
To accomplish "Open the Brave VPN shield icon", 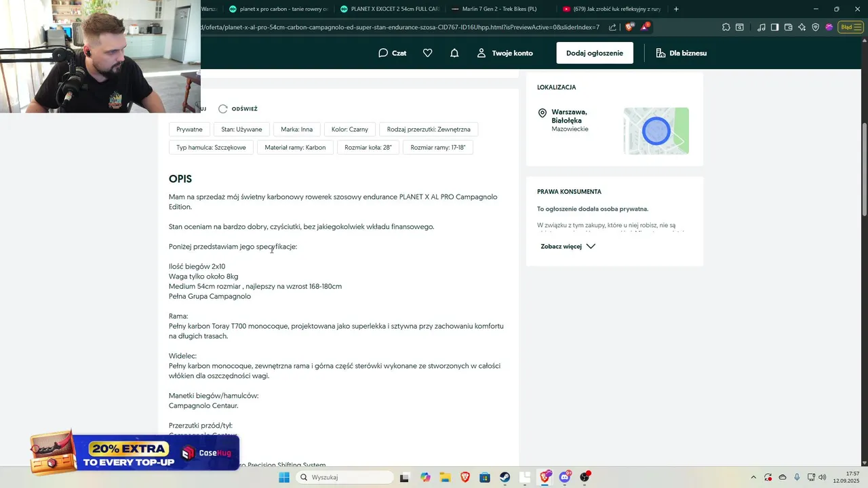I will (815, 27).
